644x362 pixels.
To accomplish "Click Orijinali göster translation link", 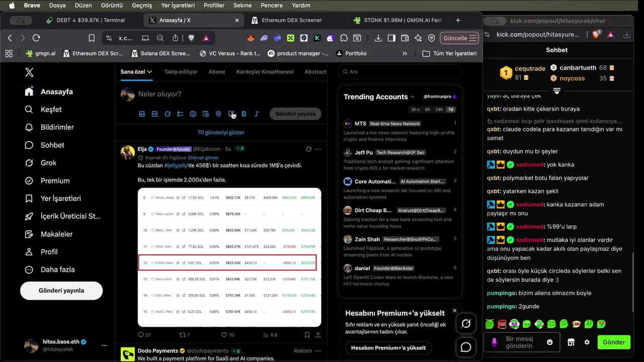I will point(203,157).
